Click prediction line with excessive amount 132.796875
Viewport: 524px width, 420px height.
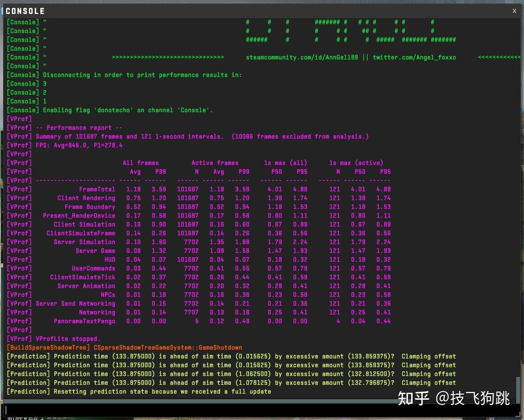coord(231,383)
